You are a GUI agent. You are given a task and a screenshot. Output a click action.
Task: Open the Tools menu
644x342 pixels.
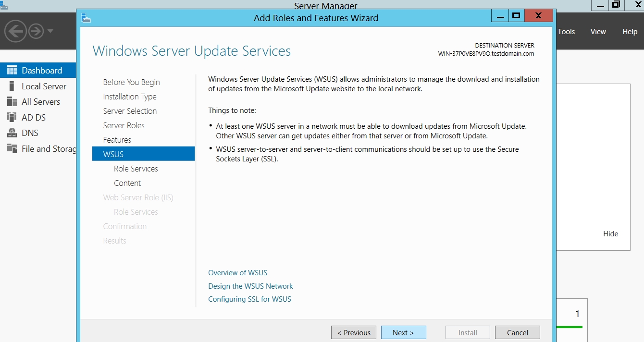point(566,32)
